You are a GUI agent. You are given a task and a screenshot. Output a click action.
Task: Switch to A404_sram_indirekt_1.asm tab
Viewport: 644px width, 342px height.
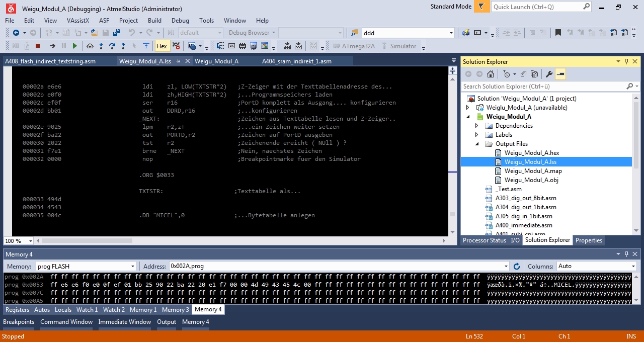pos(297,61)
